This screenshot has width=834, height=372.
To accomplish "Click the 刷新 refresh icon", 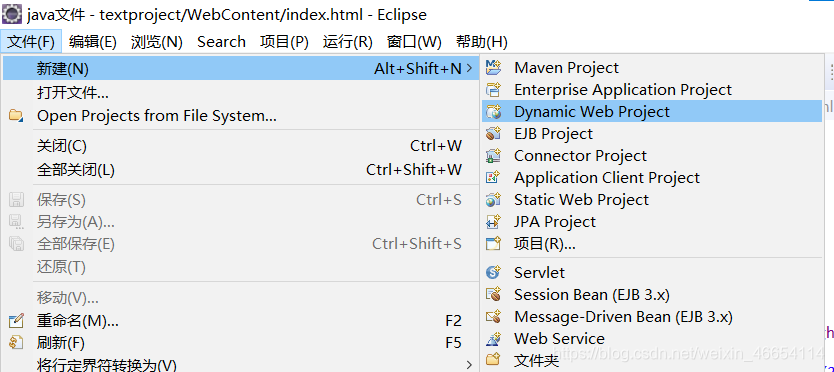I will (x=16, y=343).
